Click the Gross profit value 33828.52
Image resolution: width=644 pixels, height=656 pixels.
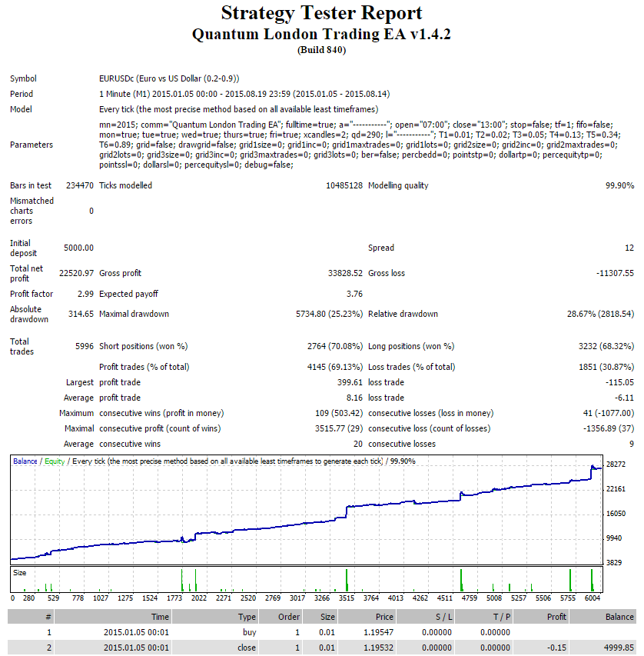coord(345,273)
